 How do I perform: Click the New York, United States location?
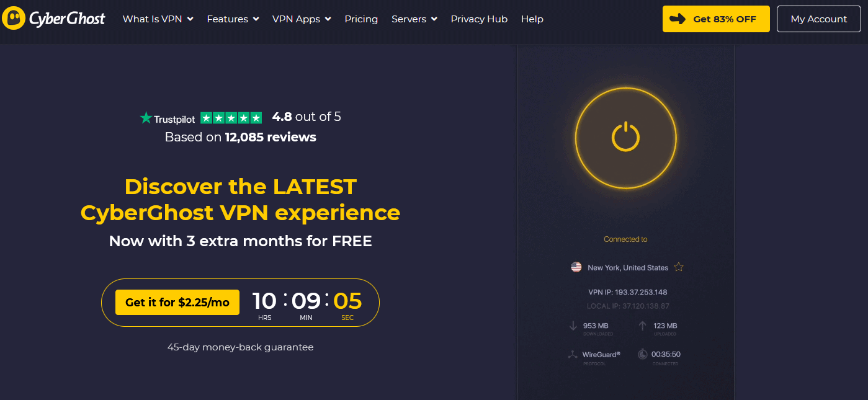tap(628, 268)
